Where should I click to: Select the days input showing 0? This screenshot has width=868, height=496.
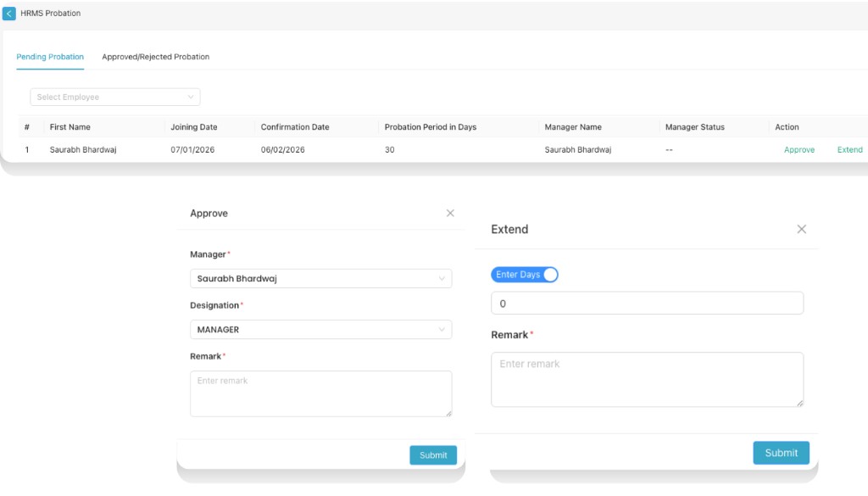[647, 303]
